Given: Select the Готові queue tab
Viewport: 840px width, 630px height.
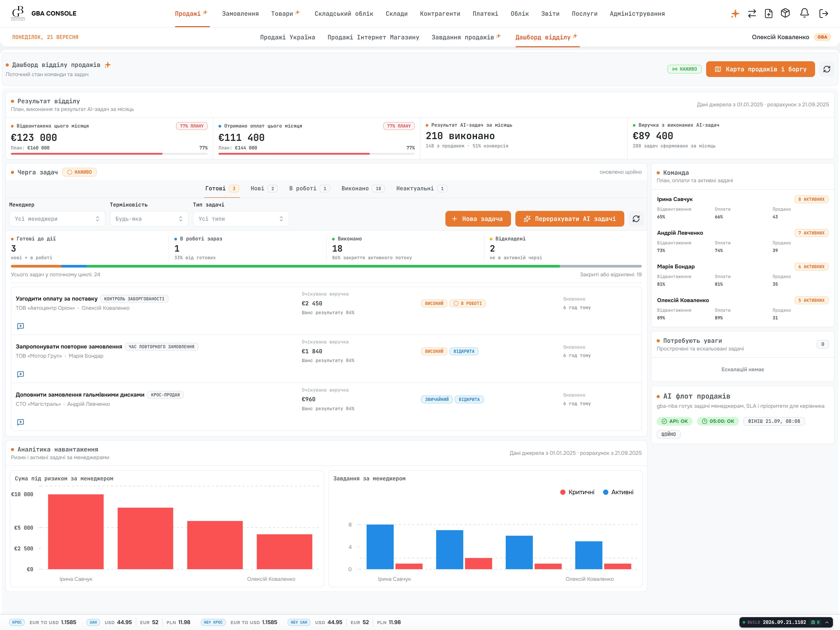Looking at the screenshot, I should click(222, 188).
